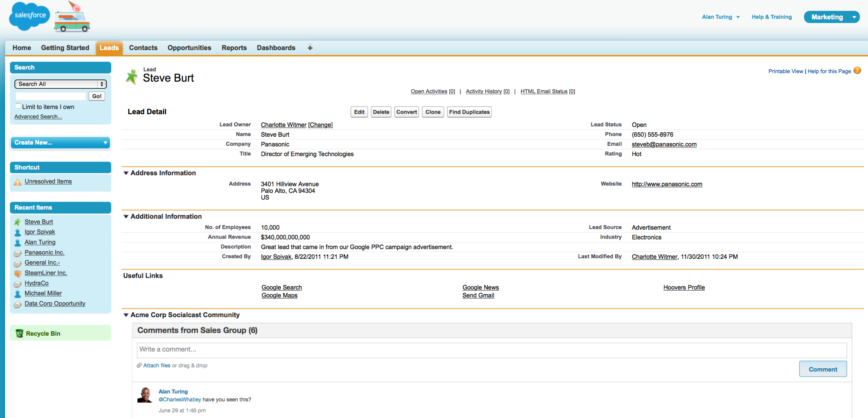Post with the Comment button
This screenshot has height=418, width=868.
click(823, 369)
